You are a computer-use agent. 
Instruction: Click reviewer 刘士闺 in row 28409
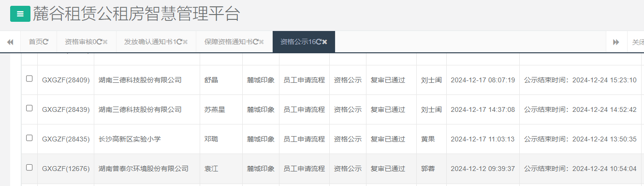click(x=431, y=80)
